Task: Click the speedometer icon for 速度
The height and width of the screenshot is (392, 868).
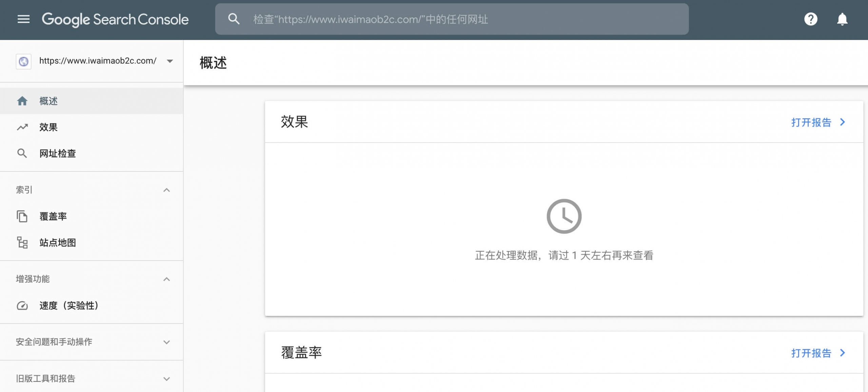Action: click(x=22, y=306)
